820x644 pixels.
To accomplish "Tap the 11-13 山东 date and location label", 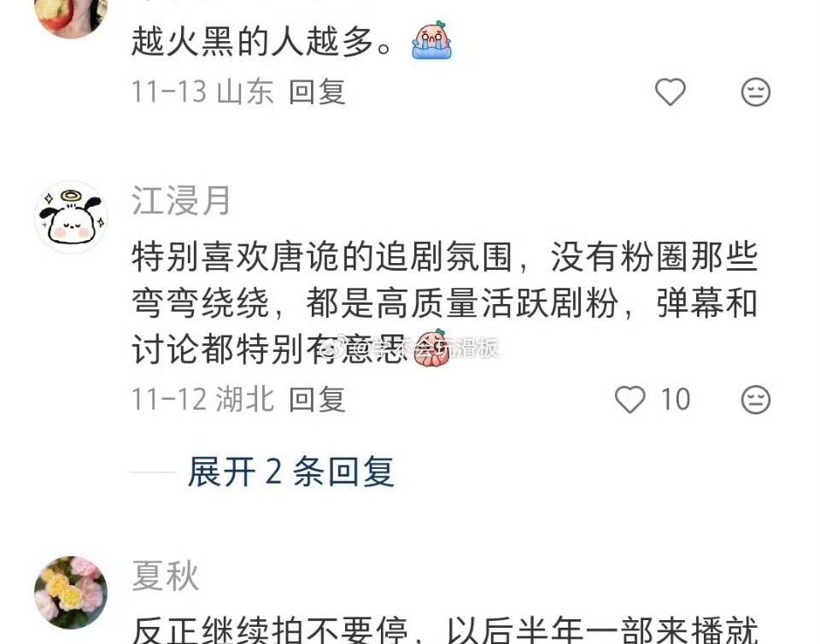I will 203,92.
